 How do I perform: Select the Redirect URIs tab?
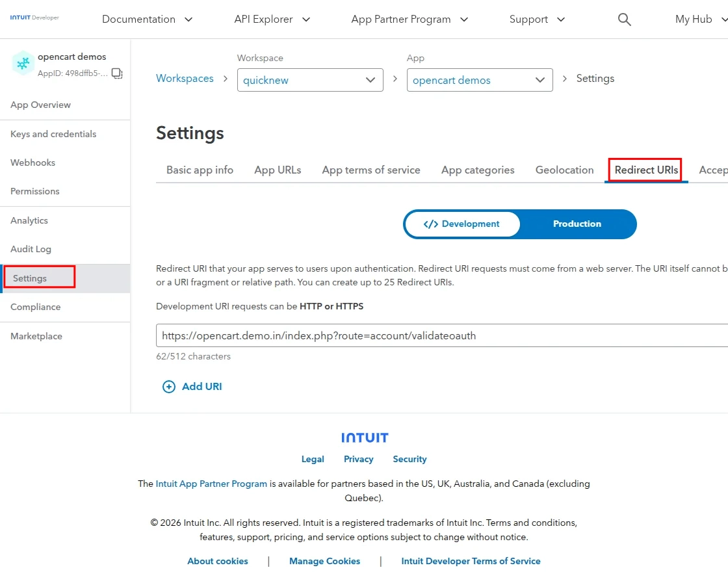646,170
